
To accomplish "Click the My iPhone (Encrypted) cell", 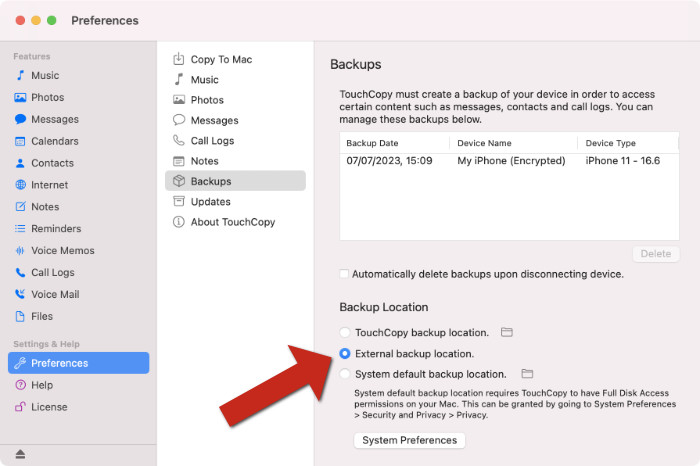I will (x=511, y=161).
